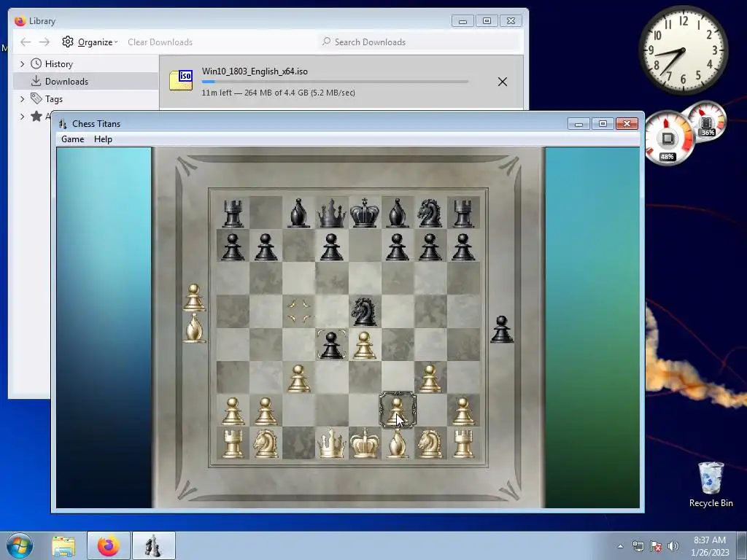Open the Game menu in Chess Titans
The height and width of the screenshot is (560, 747).
pyautogui.click(x=72, y=139)
